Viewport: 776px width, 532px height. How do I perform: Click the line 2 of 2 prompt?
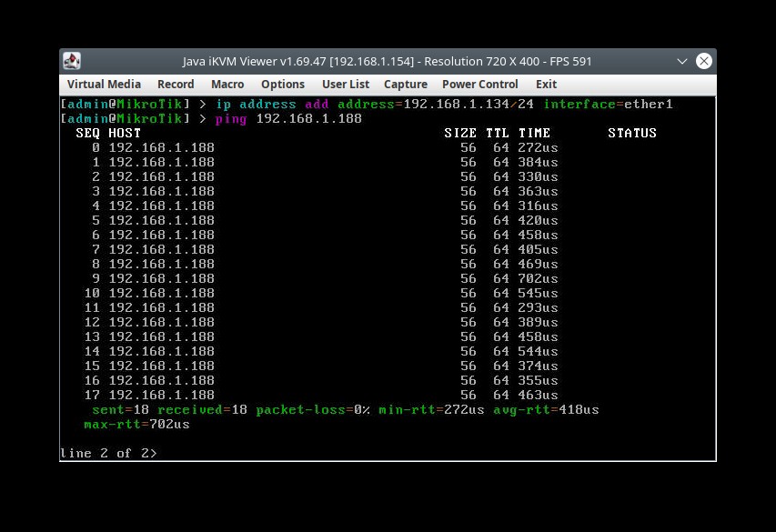tap(109, 453)
